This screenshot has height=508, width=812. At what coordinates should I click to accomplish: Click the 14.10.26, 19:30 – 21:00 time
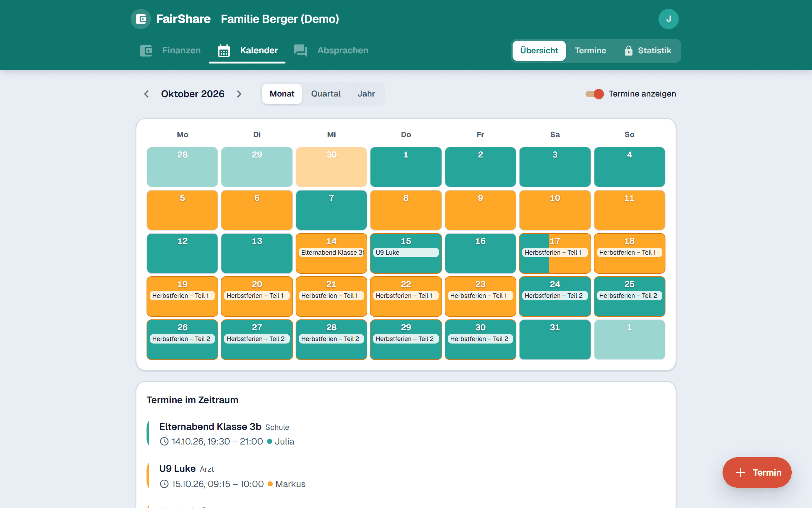point(217,441)
